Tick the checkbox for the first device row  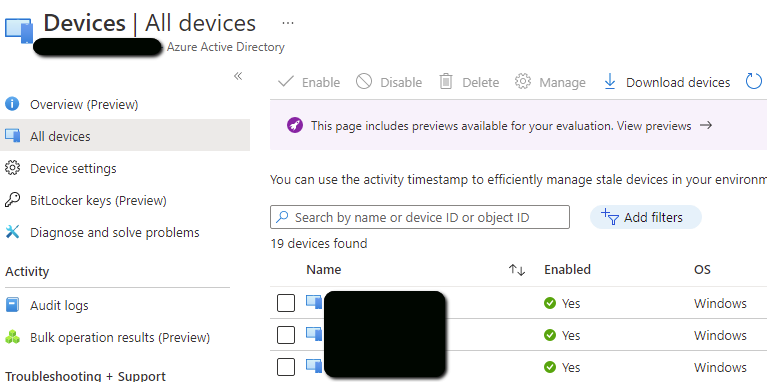coord(286,303)
